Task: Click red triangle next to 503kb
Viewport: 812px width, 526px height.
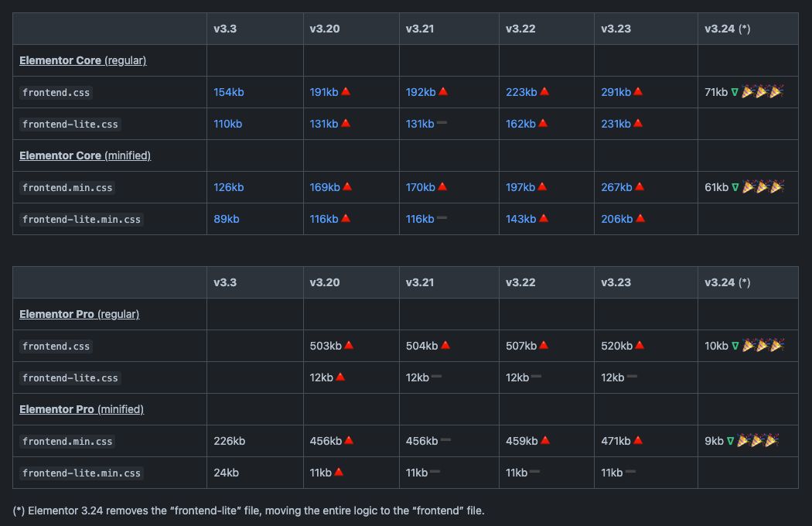Action: click(x=349, y=345)
